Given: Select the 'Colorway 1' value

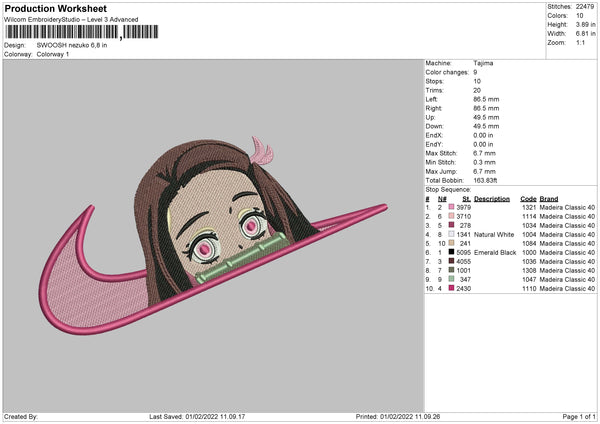Looking at the screenshot, I should click(x=53, y=54).
